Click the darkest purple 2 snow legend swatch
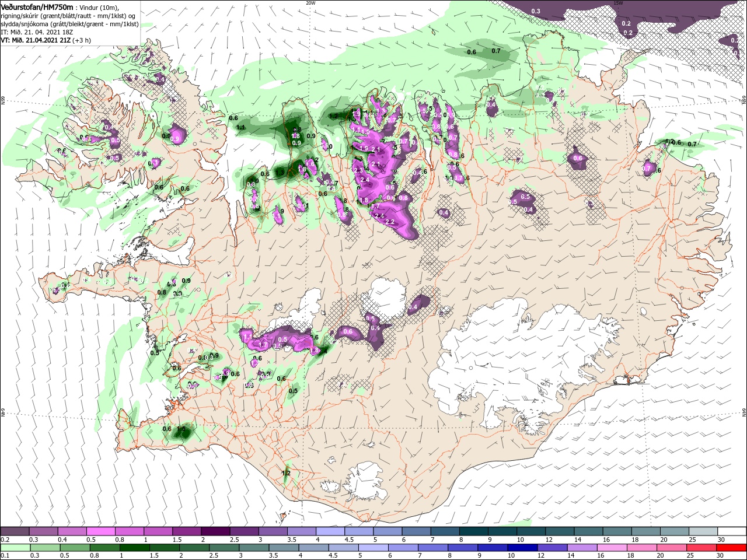 point(215,531)
